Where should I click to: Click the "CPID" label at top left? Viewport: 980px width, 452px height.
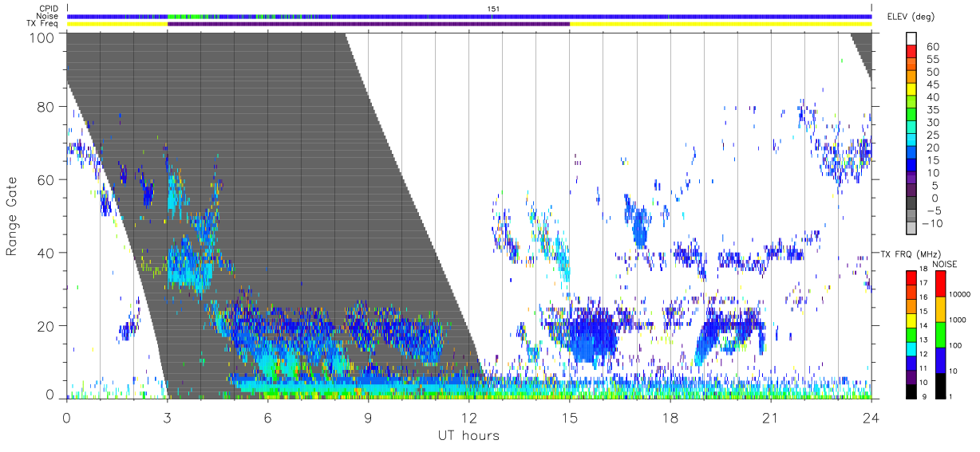[49, 9]
